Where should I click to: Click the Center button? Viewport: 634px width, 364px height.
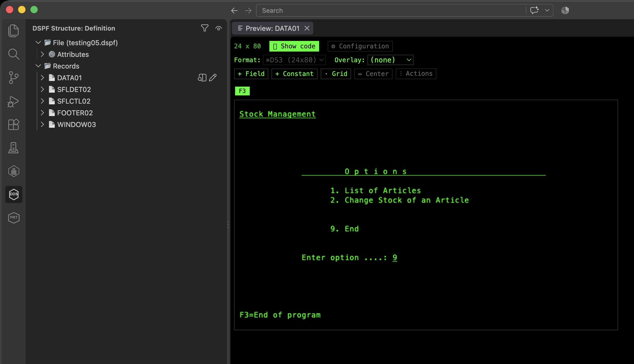coord(373,74)
